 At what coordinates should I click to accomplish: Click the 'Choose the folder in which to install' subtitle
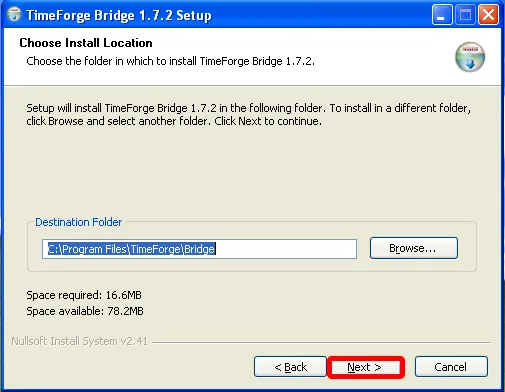coord(170,61)
